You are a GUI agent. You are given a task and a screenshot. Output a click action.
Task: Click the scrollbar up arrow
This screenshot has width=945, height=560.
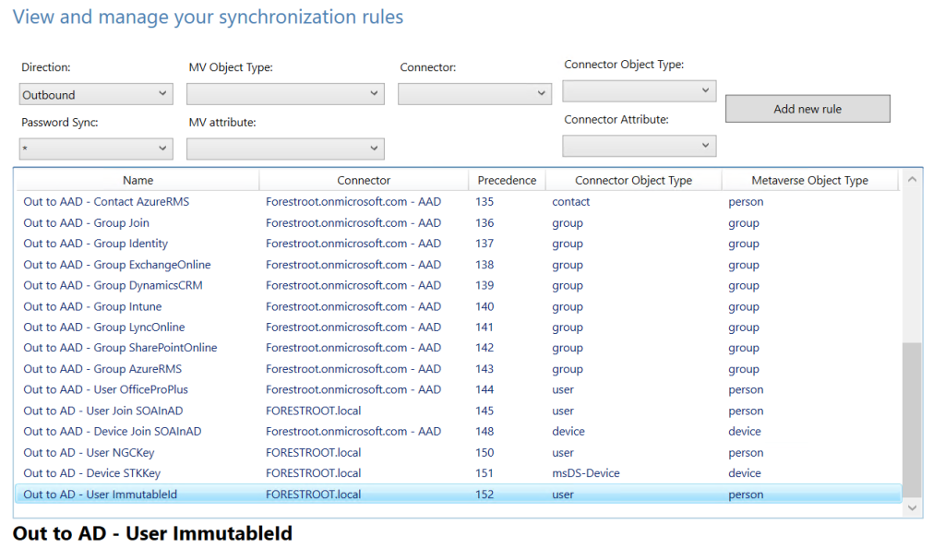point(912,180)
